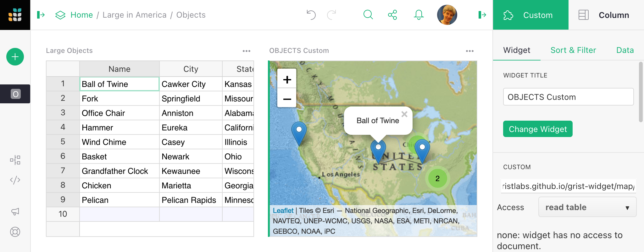The width and height of the screenshot is (644, 252).
Task: Click the document layers icon beside Home
Action: (x=60, y=15)
